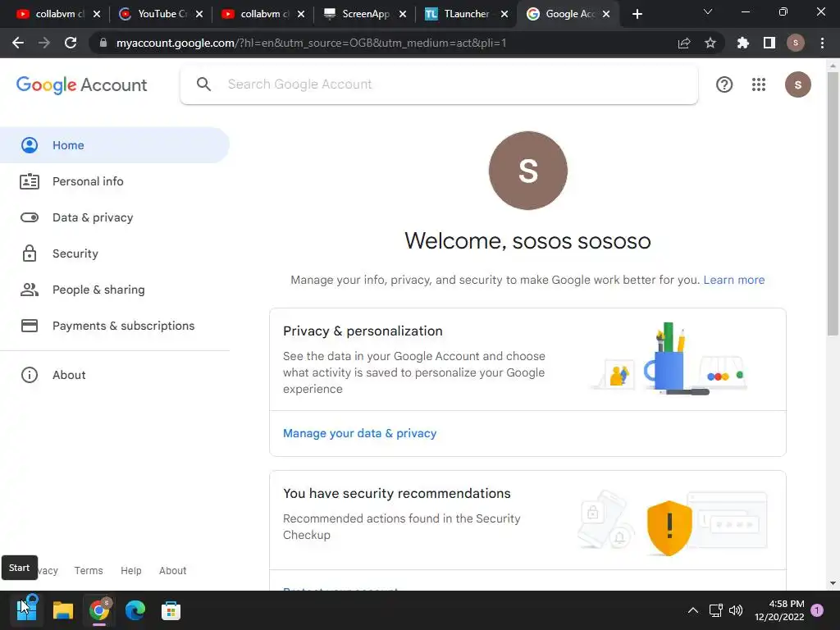Close the YouTube tab
This screenshot has height=630, width=840.
click(199, 14)
